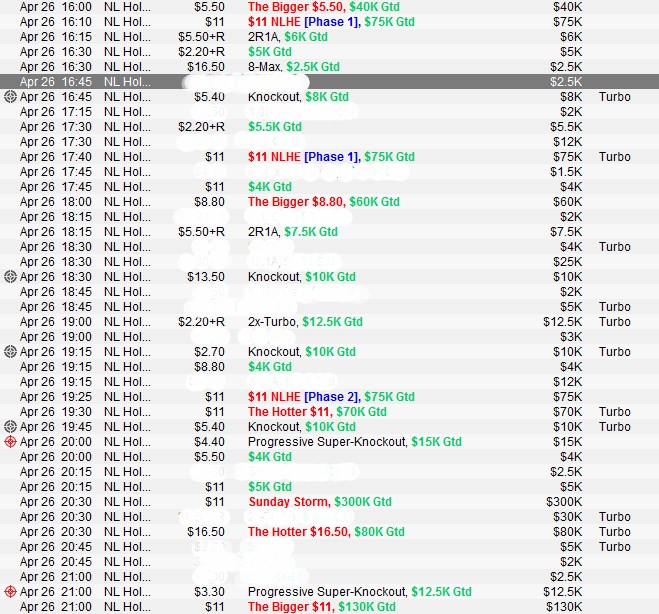Screen dimensions: 659x614
Task: Open The Bigger $11, $130K Gtd
Action: 322,607
